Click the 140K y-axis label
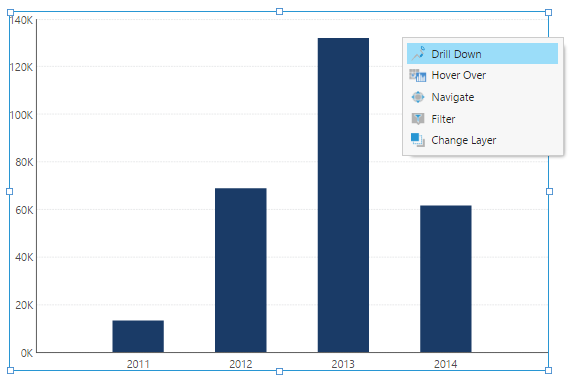 point(22,20)
